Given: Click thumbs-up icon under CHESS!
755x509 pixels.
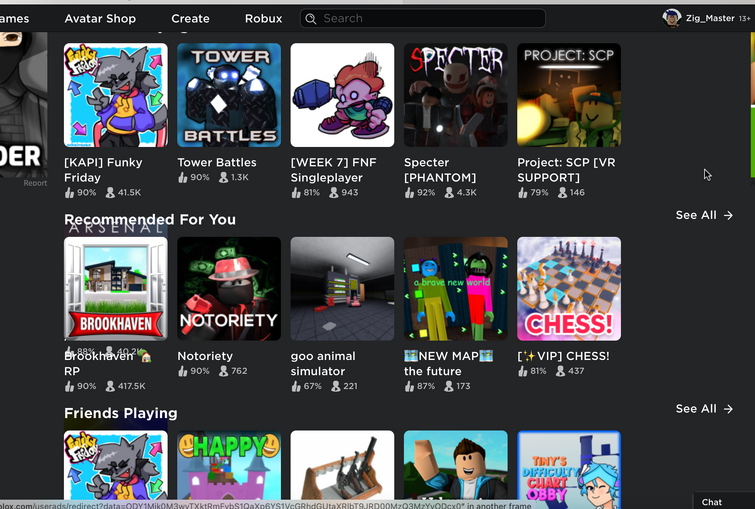Looking at the screenshot, I should pos(522,371).
